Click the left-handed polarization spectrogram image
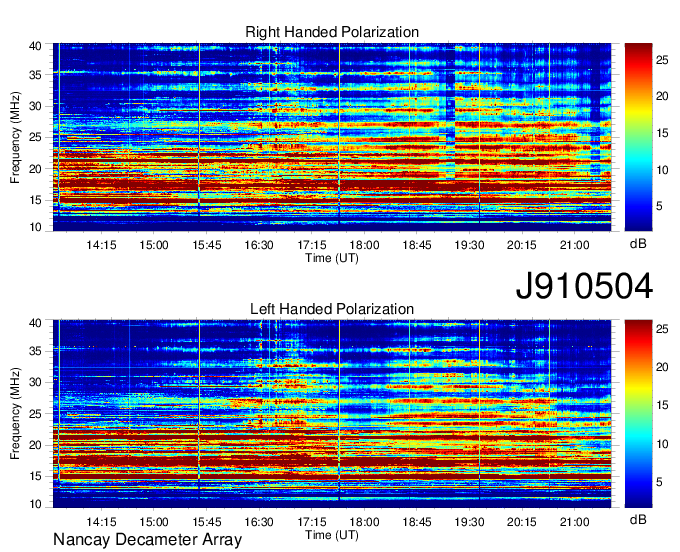The height and width of the screenshot is (552, 680). 332,414
